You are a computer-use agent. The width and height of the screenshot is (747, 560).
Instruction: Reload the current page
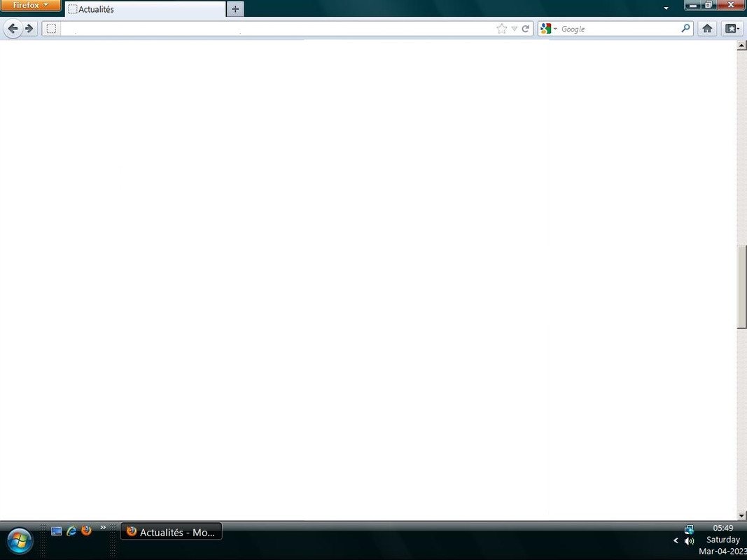(526, 29)
